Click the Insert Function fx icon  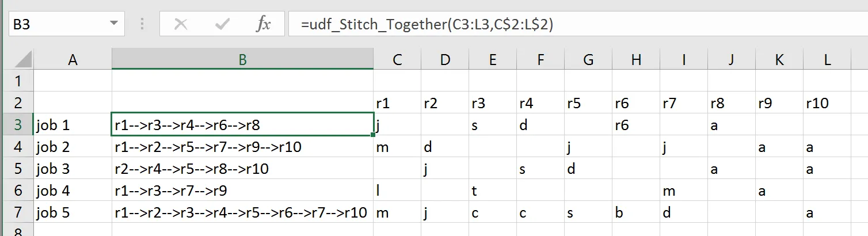point(263,24)
